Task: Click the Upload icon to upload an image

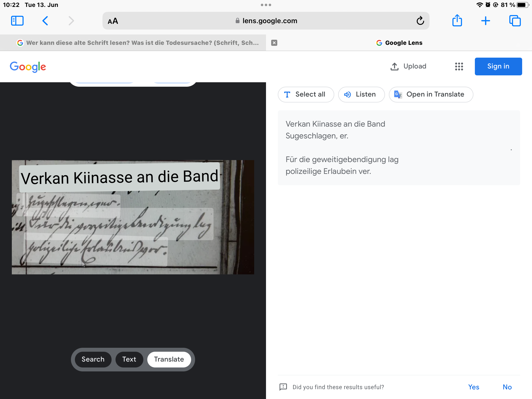Action: (395, 66)
